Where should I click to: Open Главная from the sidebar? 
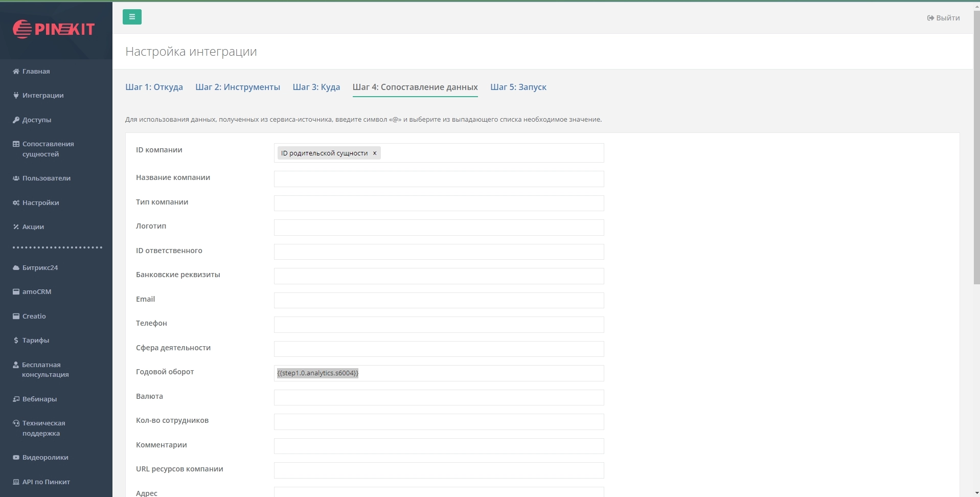[36, 72]
